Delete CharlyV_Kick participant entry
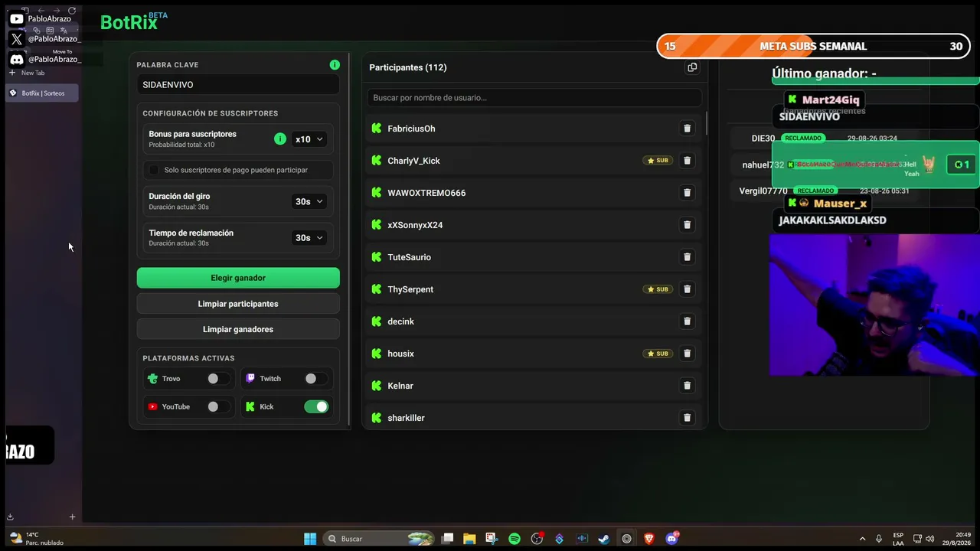The height and width of the screenshot is (551, 980). (687, 161)
